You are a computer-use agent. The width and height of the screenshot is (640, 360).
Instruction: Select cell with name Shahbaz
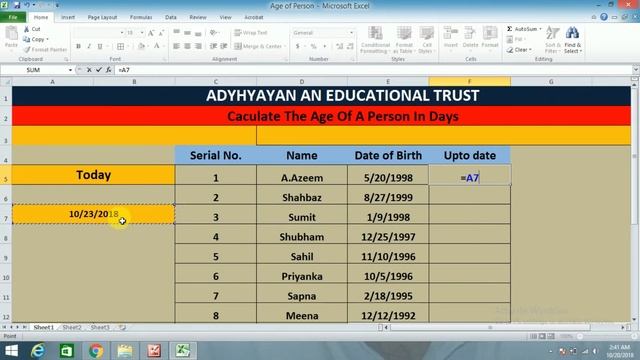302,198
